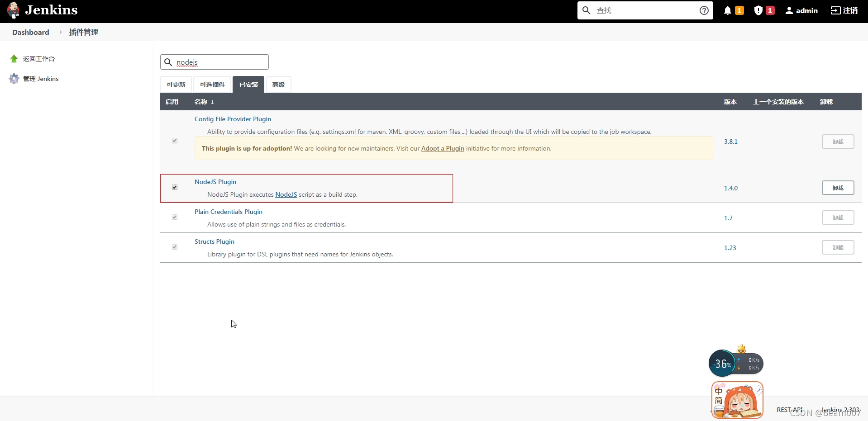The width and height of the screenshot is (868, 421).
Task: Click the 返回工作台 sidebar link
Action: 39,59
